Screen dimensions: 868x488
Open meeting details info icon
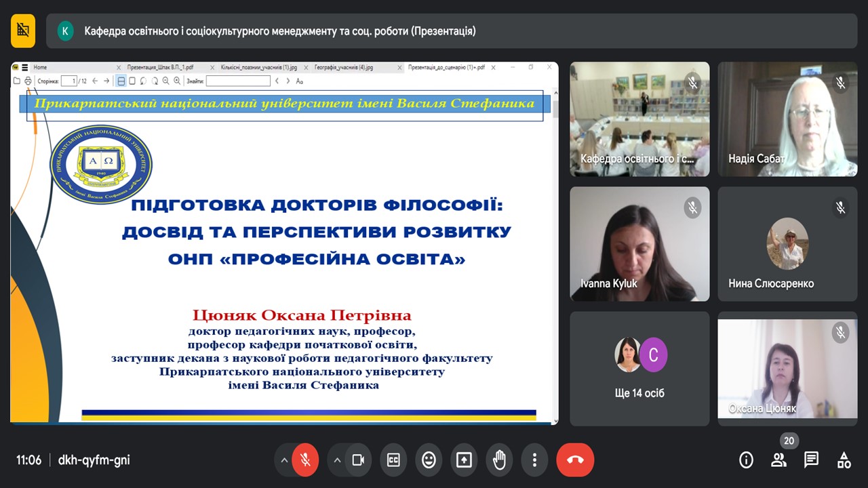tap(746, 460)
